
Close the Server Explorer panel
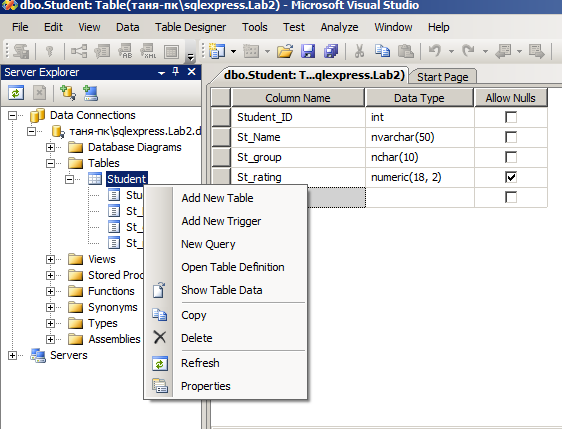coord(192,72)
